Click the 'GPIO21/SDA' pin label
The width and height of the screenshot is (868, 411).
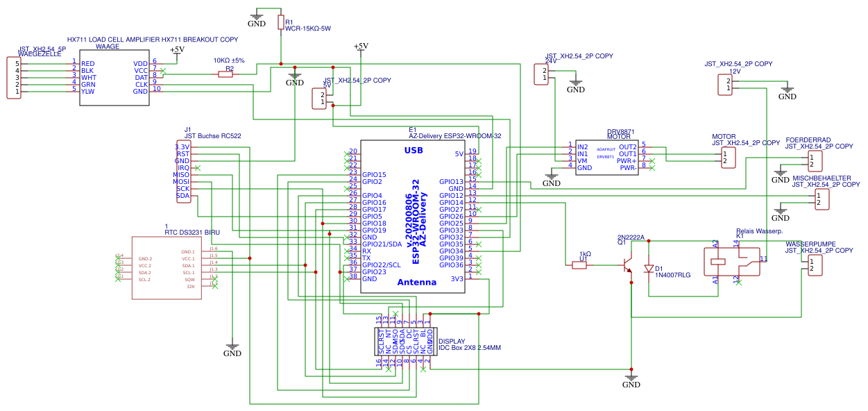(382, 244)
